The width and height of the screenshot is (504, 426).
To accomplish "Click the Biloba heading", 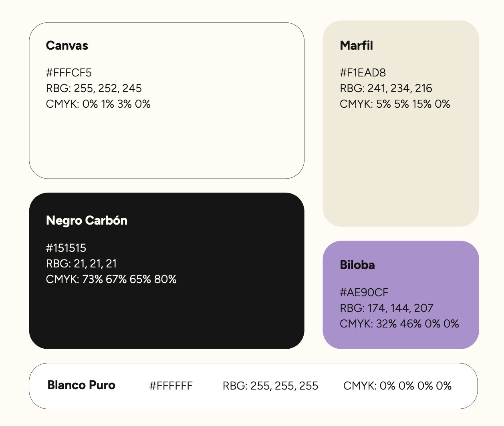I will click(357, 265).
